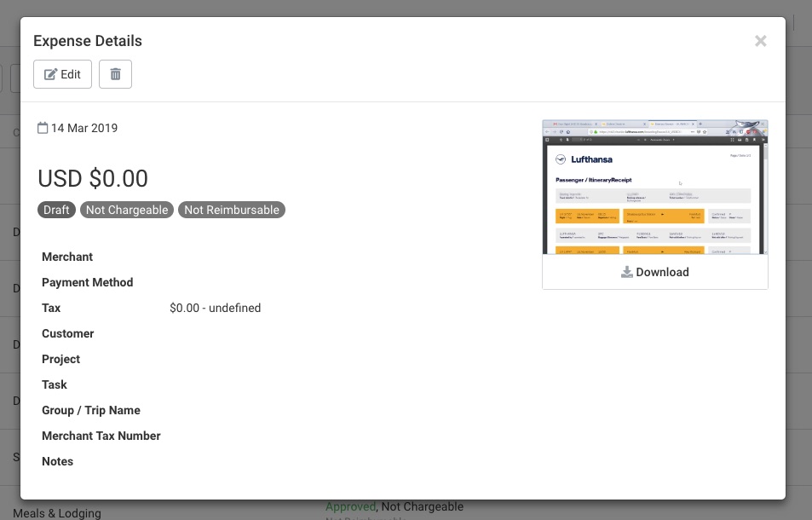Download the receipt attachment
The image size is (812, 520).
coord(655,272)
